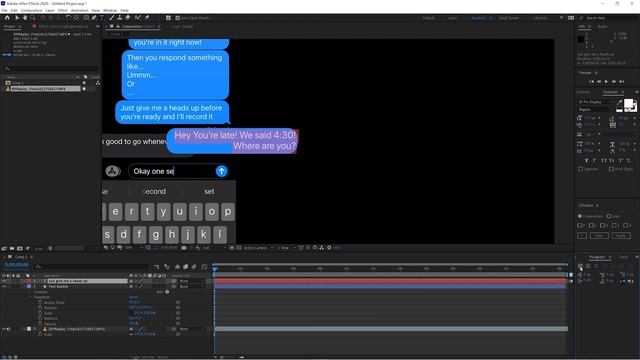The width and height of the screenshot is (640, 360).
Task: Create a new composition from Project panel
Action: point(20,248)
